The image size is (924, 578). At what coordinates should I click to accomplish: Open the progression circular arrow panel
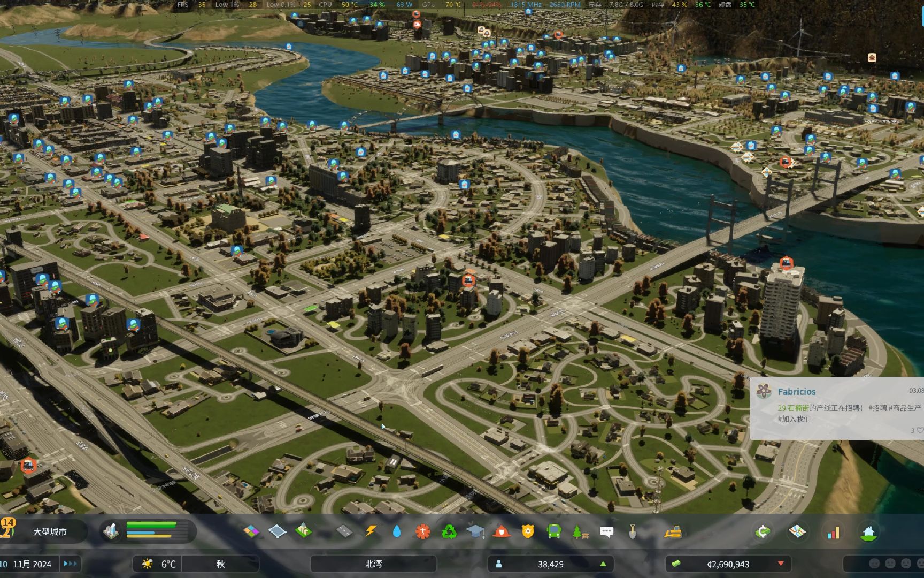pyautogui.click(x=763, y=532)
